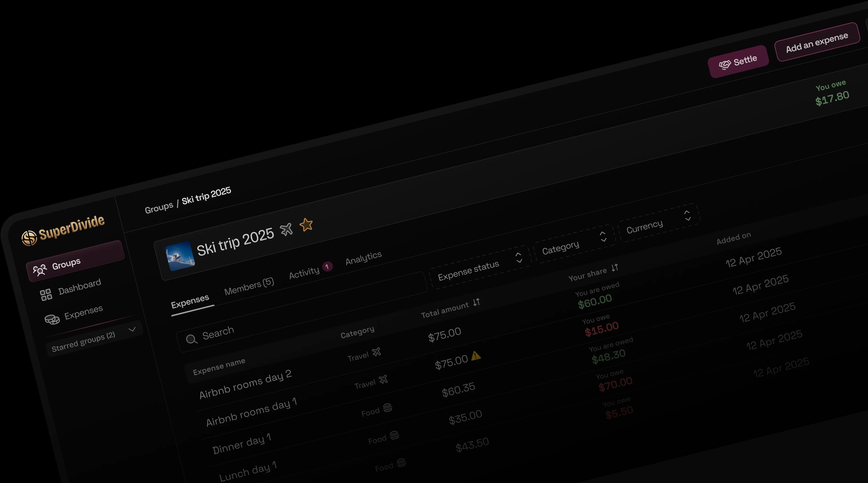
Task: Click food burger icon in Lunch day 1 row
Action: point(394,435)
